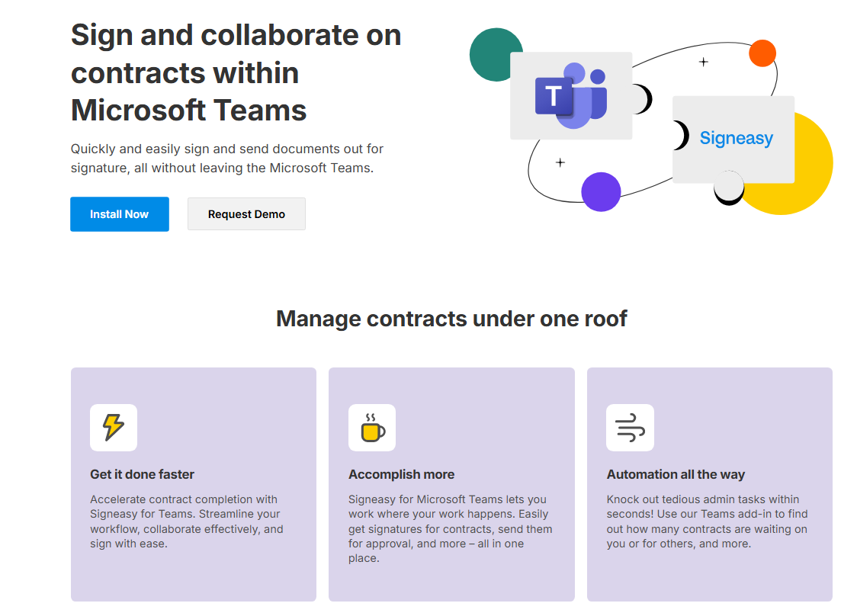
Task: Click the 'Signeasy for Microsoft Teams lets you' paragraph
Action: [x=451, y=528]
